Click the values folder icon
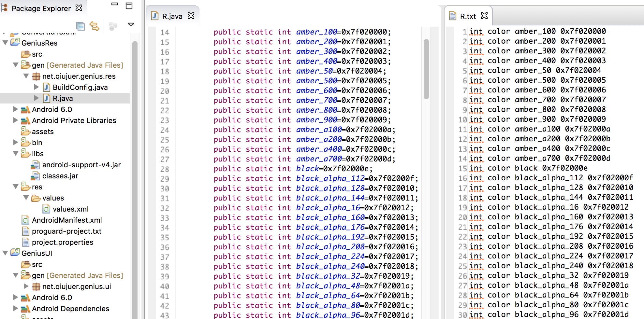Image resolution: width=644 pixels, height=319 pixels. pos(36,198)
